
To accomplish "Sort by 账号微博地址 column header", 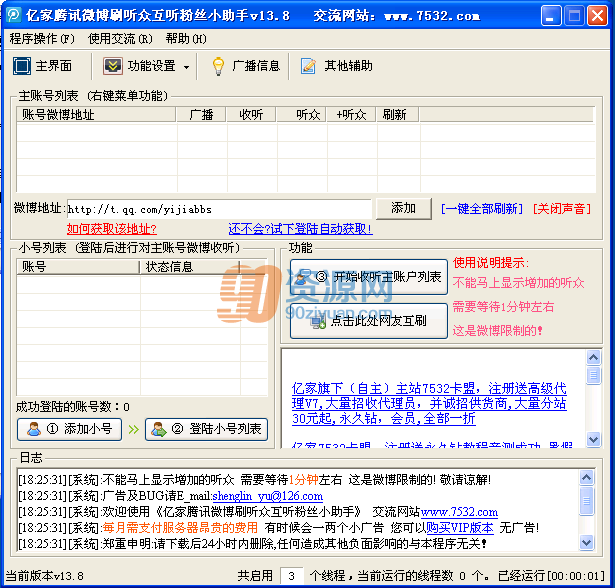I will point(96,115).
